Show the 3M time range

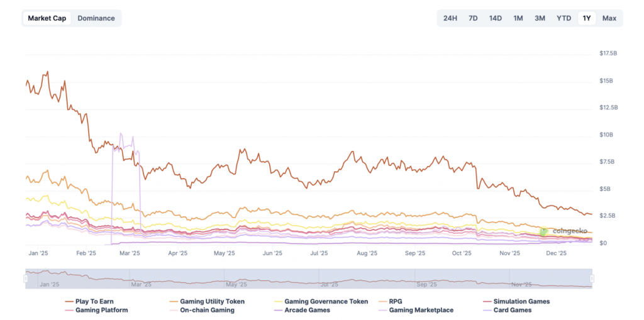click(540, 18)
